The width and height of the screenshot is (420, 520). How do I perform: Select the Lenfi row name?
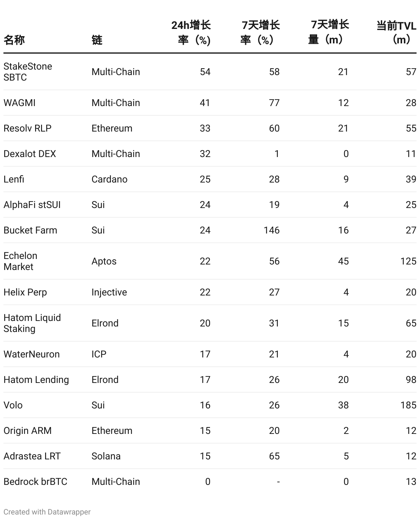[x=14, y=179]
